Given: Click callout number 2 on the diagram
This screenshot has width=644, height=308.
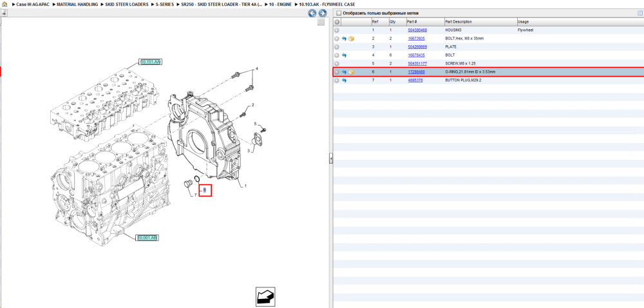Looking at the screenshot, I should click(252, 105).
